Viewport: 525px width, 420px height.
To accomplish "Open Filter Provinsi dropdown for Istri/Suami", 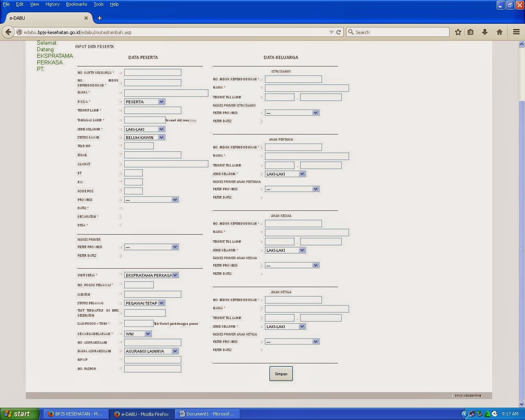I will pos(292,113).
